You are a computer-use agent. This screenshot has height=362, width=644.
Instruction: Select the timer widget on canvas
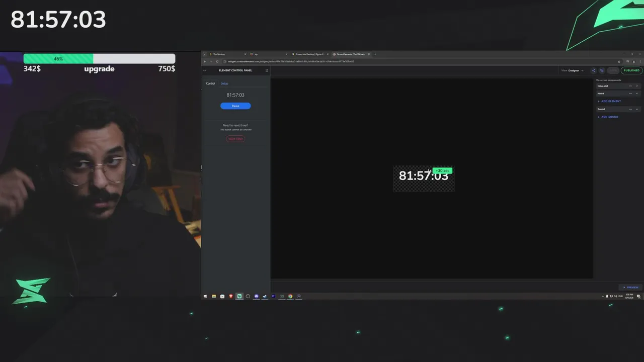(x=424, y=178)
